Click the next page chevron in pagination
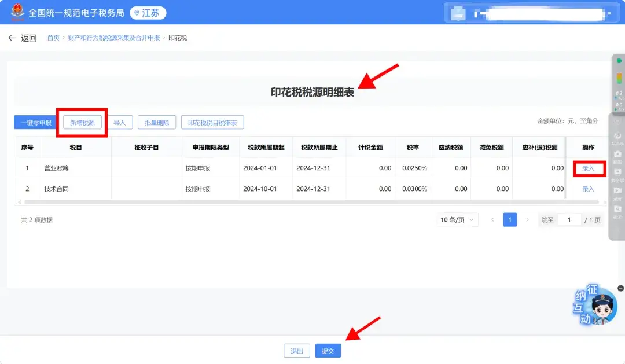 click(528, 219)
